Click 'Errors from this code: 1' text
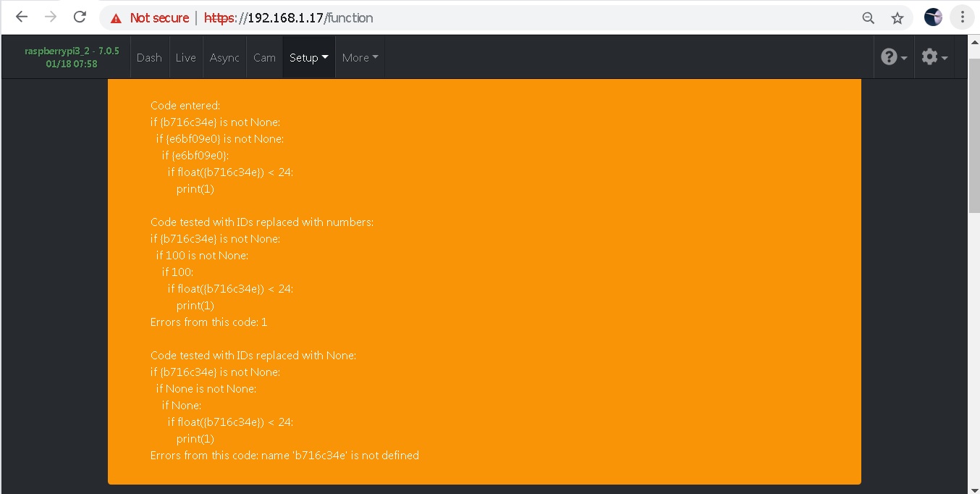 click(209, 322)
